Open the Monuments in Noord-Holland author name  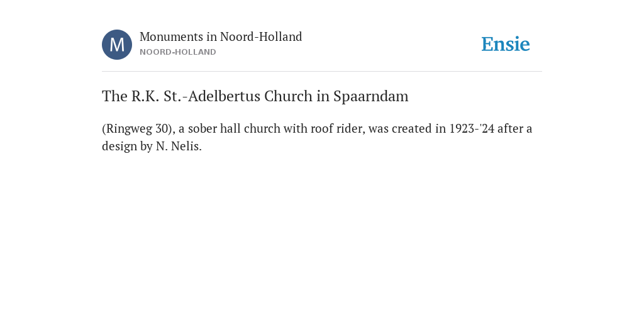click(x=221, y=36)
